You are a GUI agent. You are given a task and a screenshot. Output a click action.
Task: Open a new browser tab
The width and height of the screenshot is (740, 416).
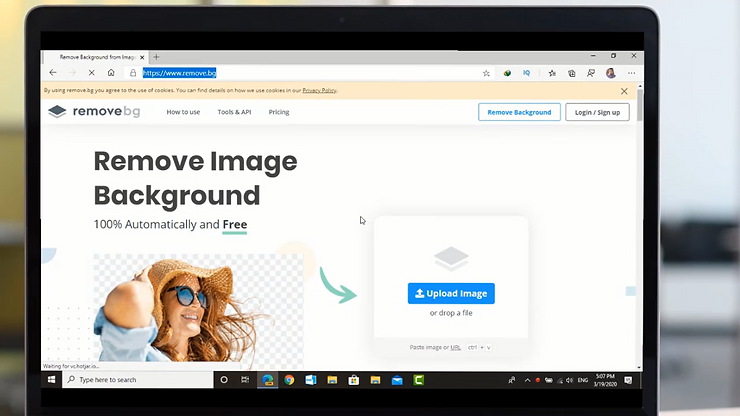pos(156,57)
